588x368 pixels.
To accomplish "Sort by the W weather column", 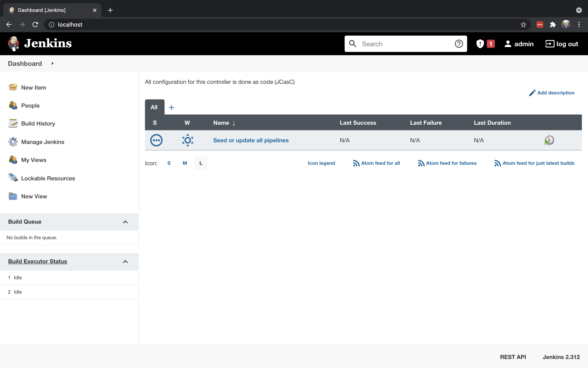I will [187, 123].
